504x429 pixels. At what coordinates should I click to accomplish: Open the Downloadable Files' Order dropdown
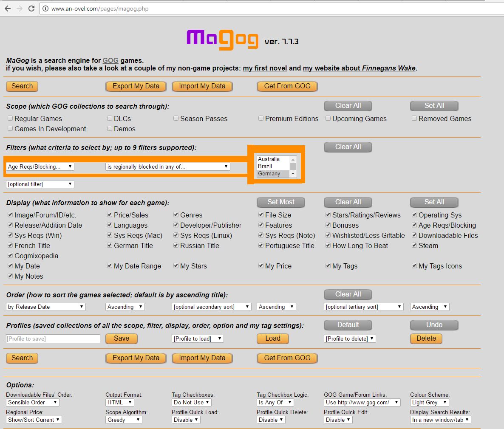[32, 402]
